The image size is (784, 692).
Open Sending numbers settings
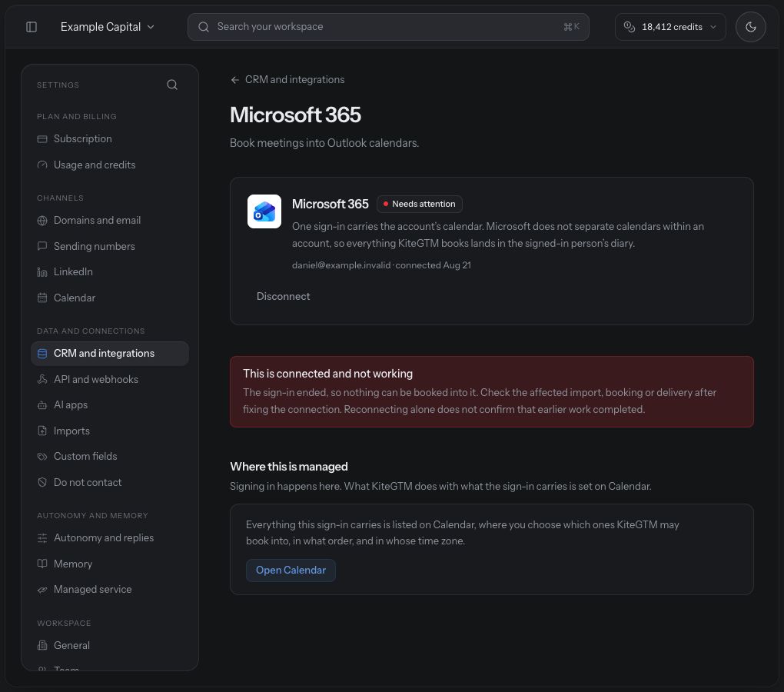(x=109, y=247)
